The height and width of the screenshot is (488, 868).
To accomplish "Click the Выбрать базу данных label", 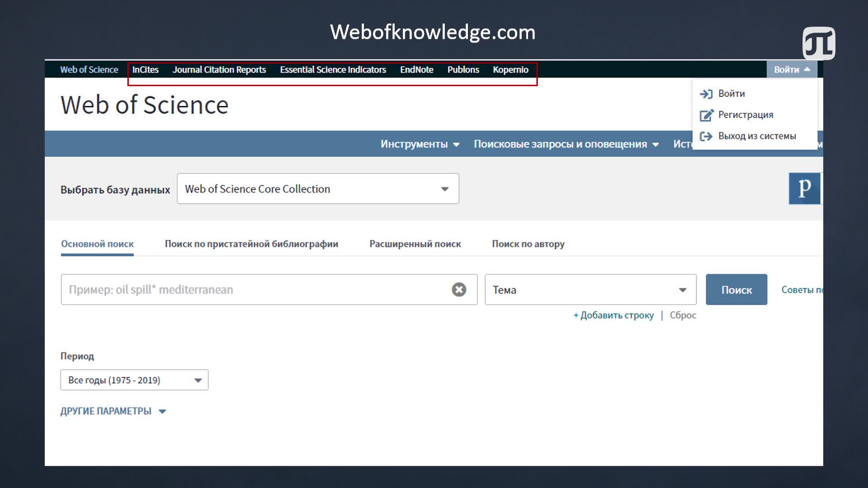I will pyautogui.click(x=115, y=190).
